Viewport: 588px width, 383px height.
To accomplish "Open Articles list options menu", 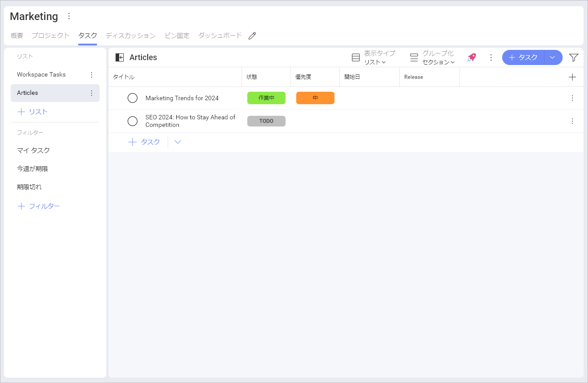I will tap(92, 93).
